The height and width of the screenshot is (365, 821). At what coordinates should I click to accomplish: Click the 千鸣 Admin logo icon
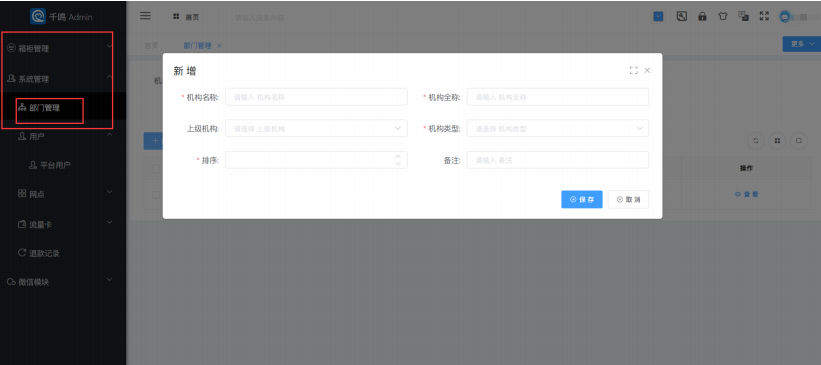38,16
